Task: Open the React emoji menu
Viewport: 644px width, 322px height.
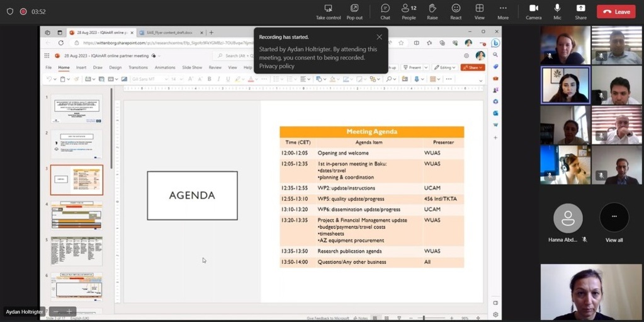Action: (x=456, y=11)
